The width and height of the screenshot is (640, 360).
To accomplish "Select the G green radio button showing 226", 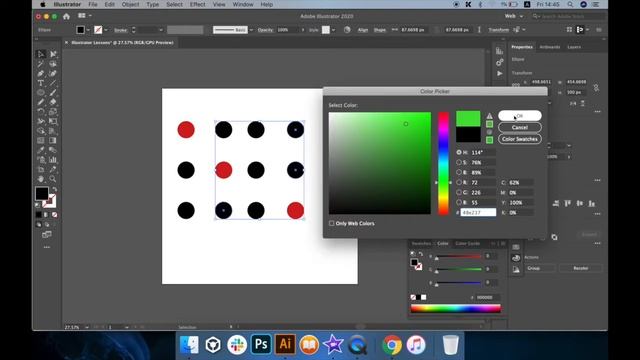I will [x=459, y=192].
